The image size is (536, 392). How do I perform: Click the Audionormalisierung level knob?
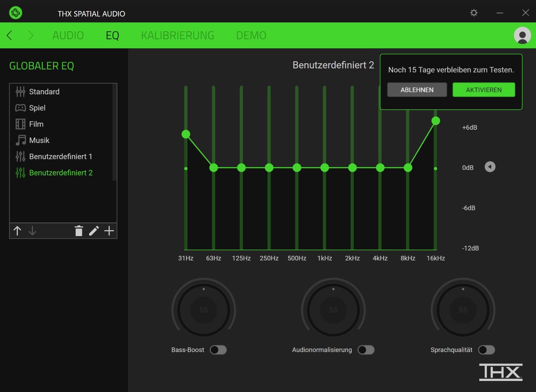(333, 310)
